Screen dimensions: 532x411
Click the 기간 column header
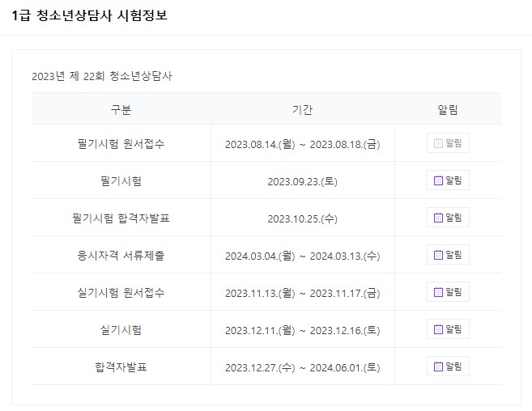pyautogui.click(x=302, y=109)
